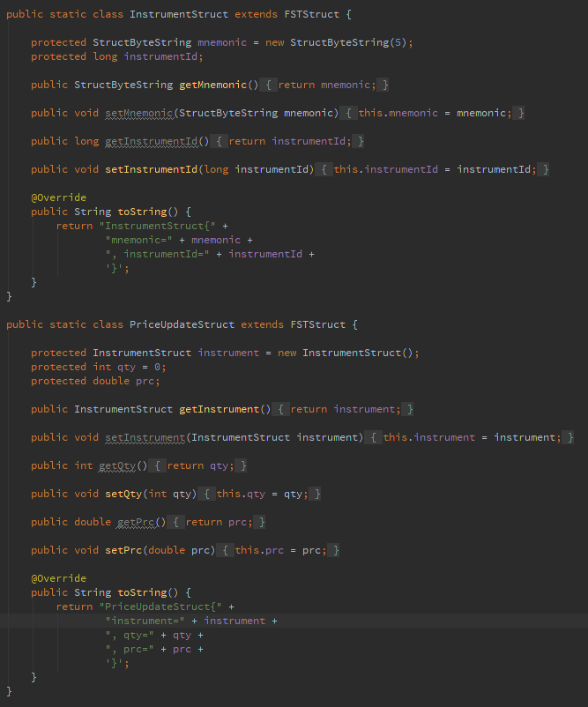Click the ", qty=" string literal

pyautogui.click(x=130, y=636)
